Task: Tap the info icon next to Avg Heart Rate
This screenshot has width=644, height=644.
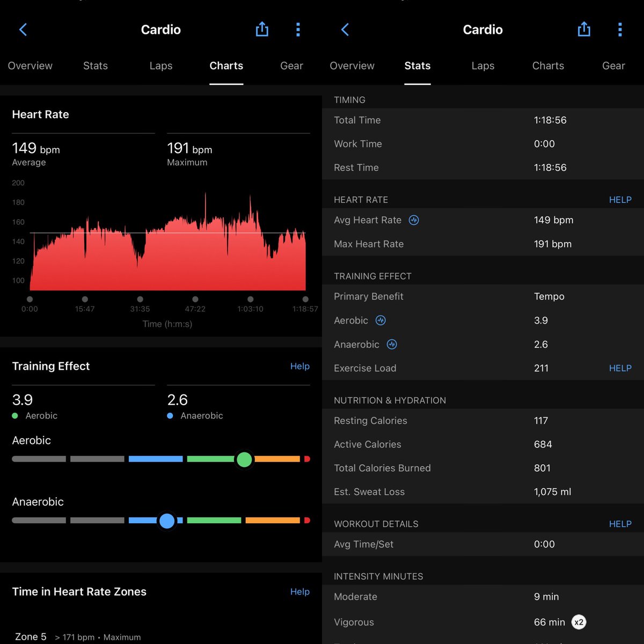Action: (414, 220)
